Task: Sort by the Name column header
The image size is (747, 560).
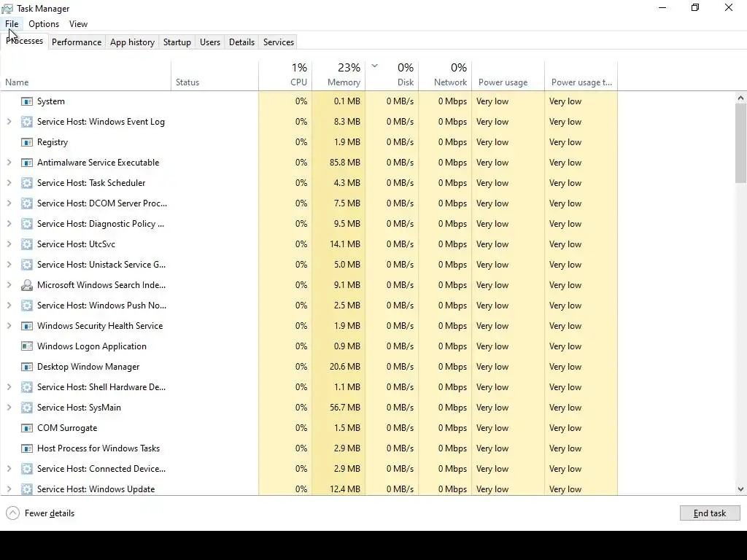Action: pyautogui.click(x=86, y=76)
